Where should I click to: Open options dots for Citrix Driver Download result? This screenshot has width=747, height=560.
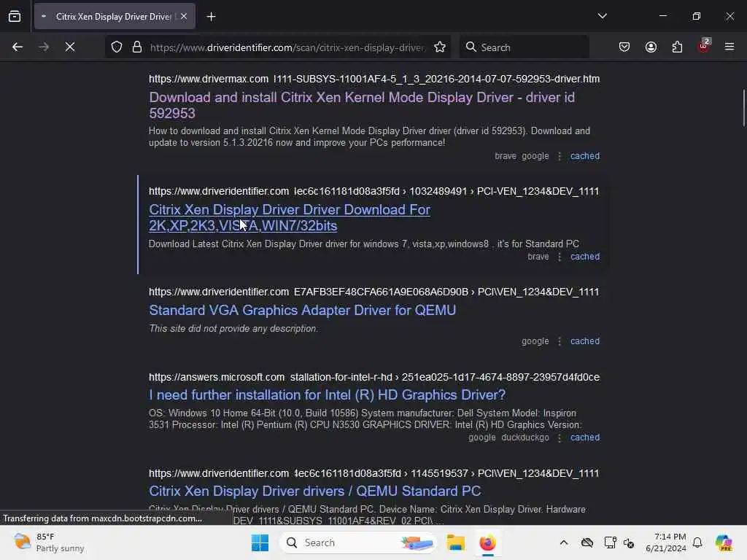pos(560,257)
